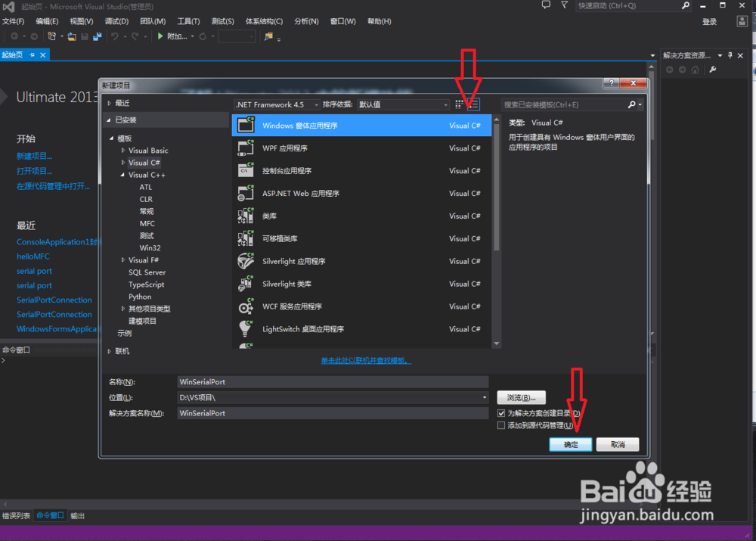Select the WCF 服务应用程序 icon
This screenshot has width=756, height=541.
pos(246,306)
